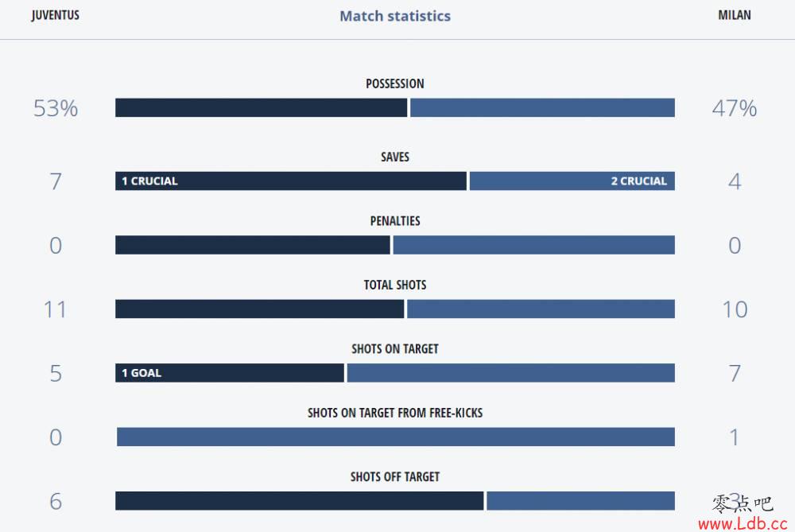Open the www.Ldb.cc watermark link
The width and height of the screenshot is (795, 532).
click(x=743, y=523)
